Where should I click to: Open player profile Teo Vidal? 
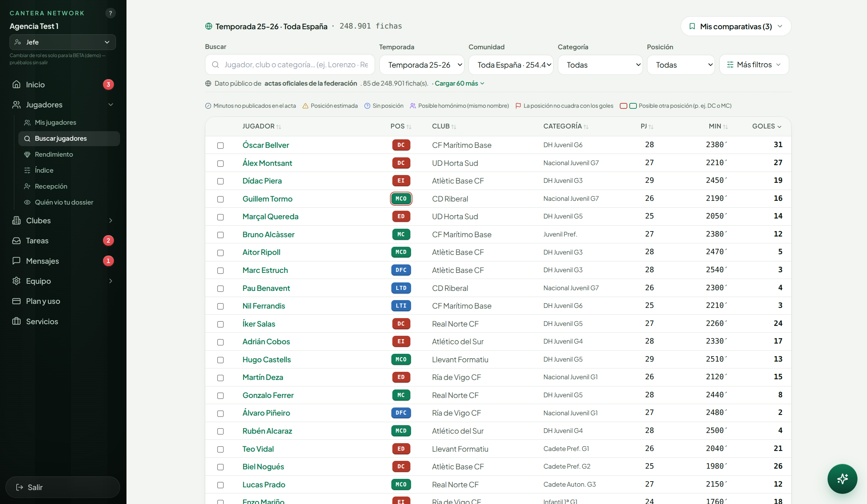click(x=258, y=449)
